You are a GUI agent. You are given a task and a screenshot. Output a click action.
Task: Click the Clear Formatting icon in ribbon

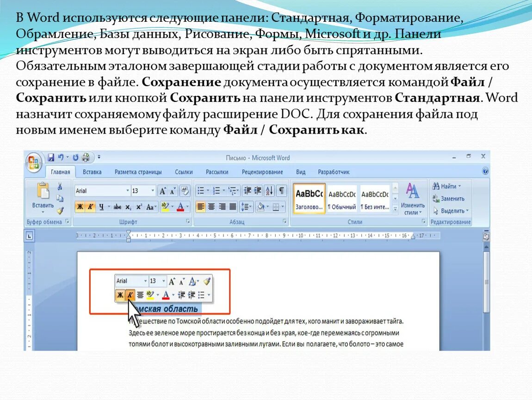pos(185,190)
